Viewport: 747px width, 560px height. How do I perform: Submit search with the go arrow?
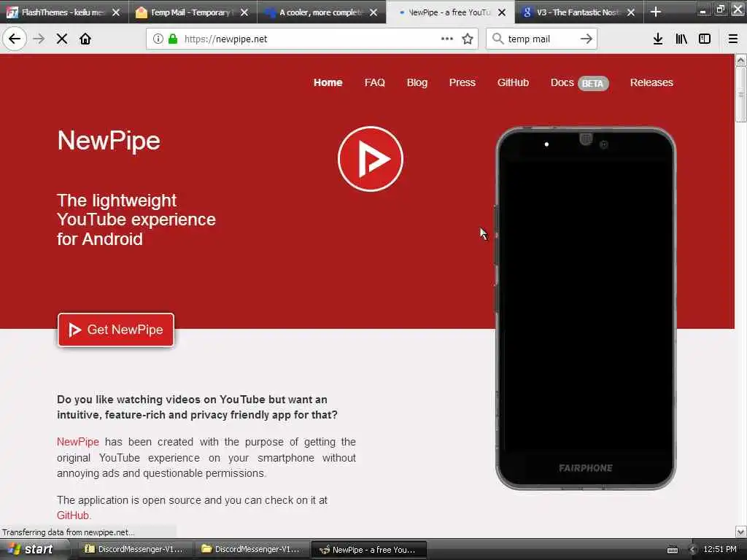[587, 39]
